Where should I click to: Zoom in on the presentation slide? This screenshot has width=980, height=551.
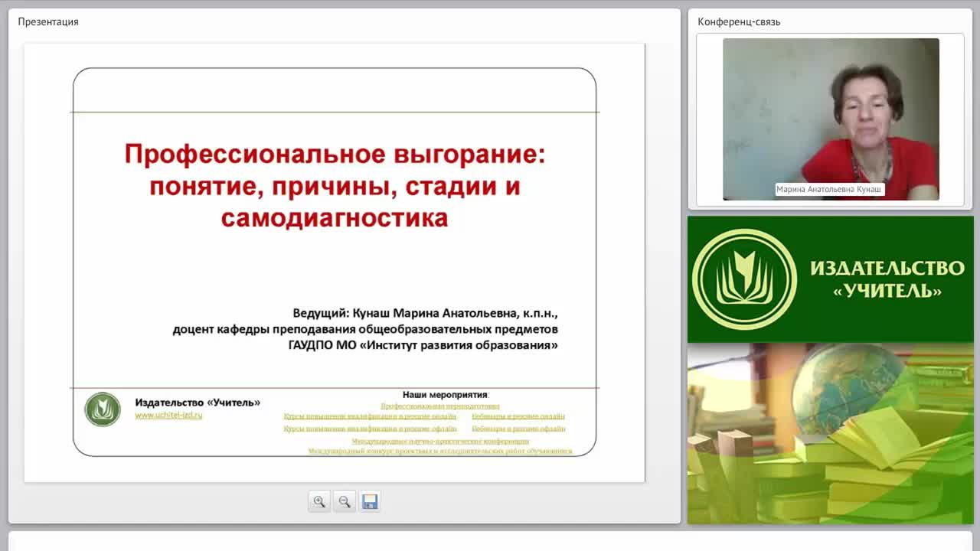click(319, 501)
